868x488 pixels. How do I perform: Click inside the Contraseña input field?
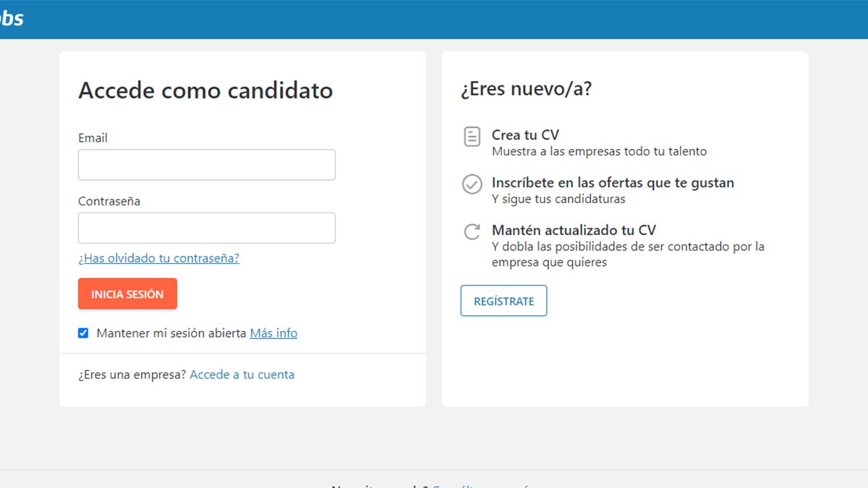206,227
